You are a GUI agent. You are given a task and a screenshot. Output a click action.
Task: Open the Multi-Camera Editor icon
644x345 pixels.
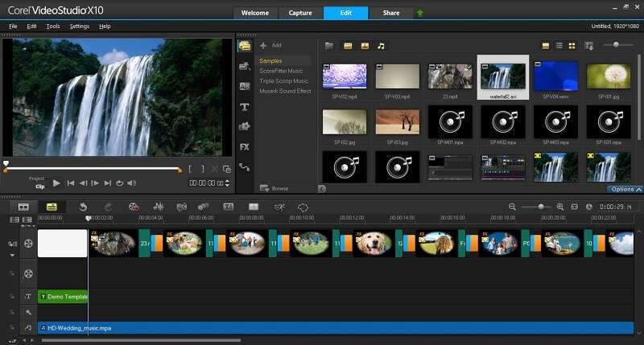point(254,207)
